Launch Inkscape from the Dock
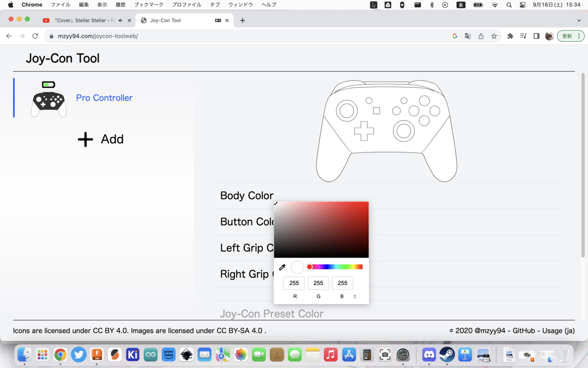Viewport: 588px width, 368px height. [187, 354]
